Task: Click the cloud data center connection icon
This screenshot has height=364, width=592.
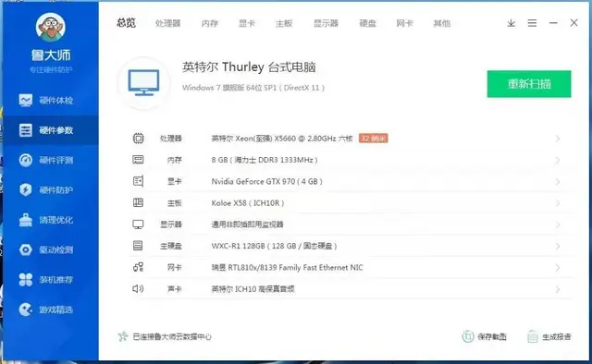Action: click(x=123, y=336)
